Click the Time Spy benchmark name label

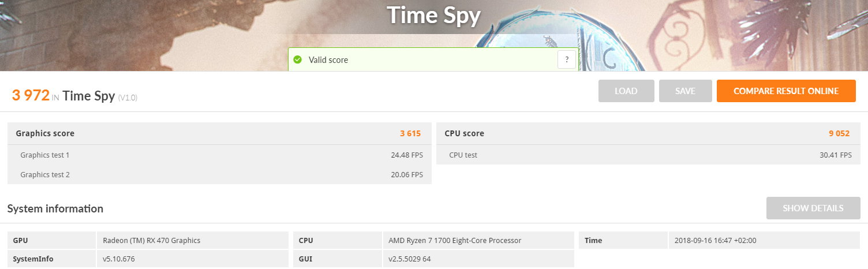tap(88, 96)
